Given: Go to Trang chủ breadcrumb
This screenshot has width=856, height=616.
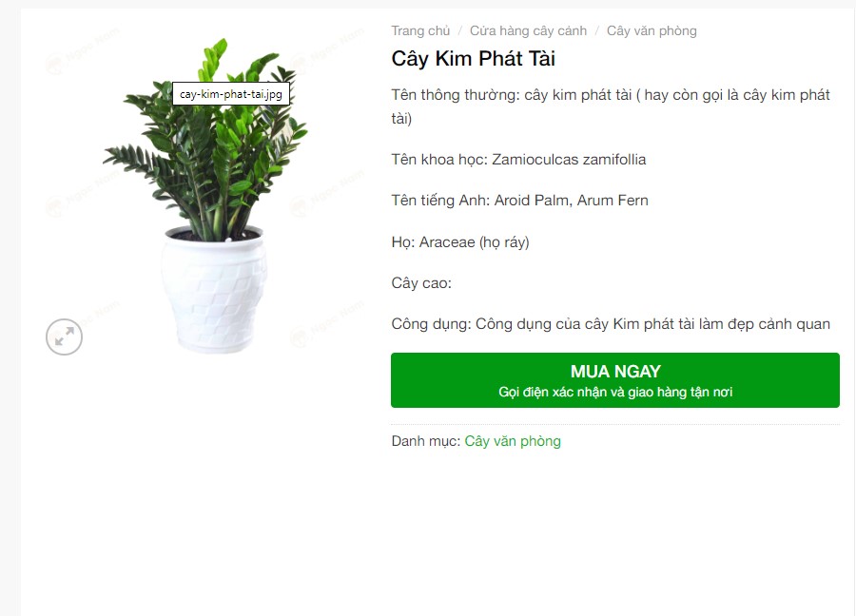Looking at the screenshot, I should coord(420,30).
